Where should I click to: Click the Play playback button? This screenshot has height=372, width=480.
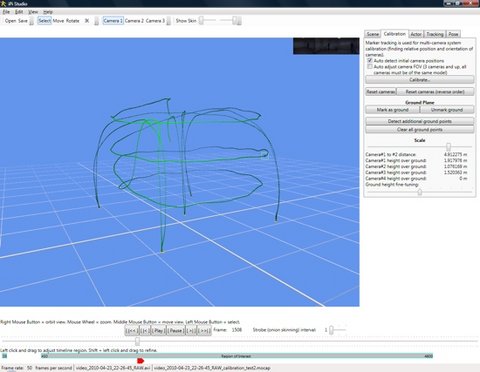pos(158,330)
